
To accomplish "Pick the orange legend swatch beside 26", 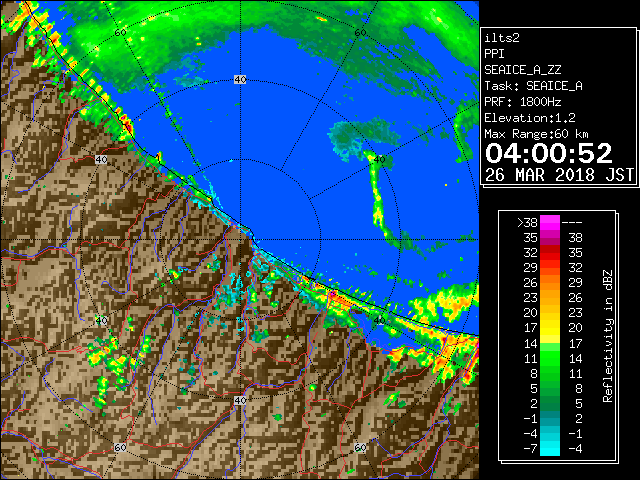I will (x=550, y=283).
